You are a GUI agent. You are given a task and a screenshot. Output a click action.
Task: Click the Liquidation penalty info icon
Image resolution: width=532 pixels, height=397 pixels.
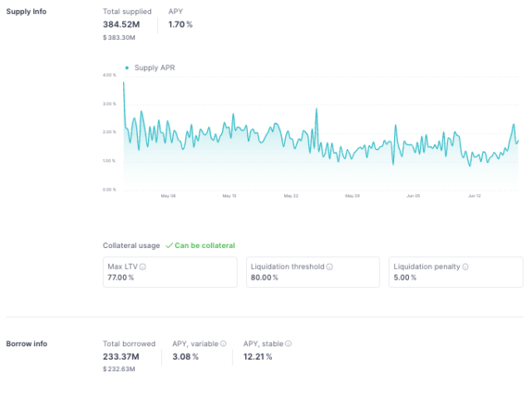click(465, 266)
